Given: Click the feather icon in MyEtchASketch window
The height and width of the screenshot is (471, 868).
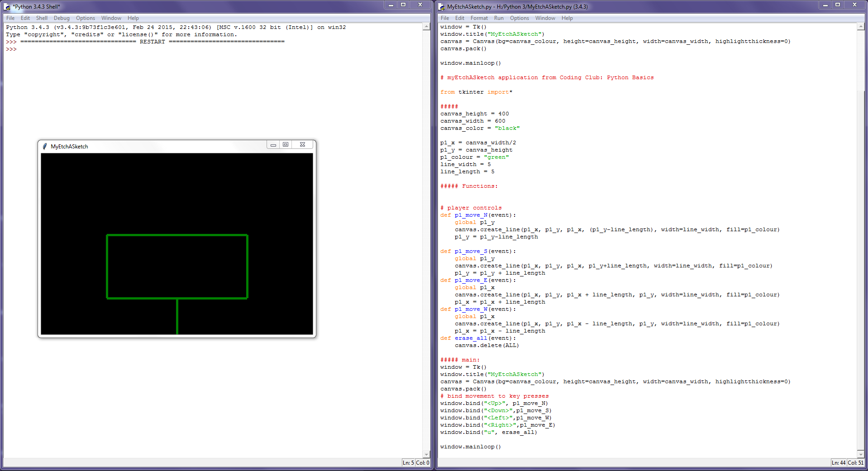Looking at the screenshot, I should point(45,147).
